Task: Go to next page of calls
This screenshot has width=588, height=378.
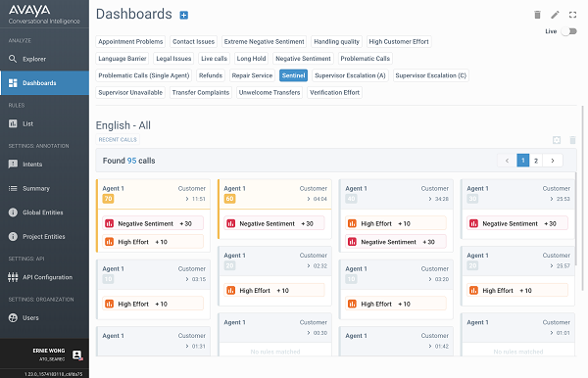Action: pos(553,161)
